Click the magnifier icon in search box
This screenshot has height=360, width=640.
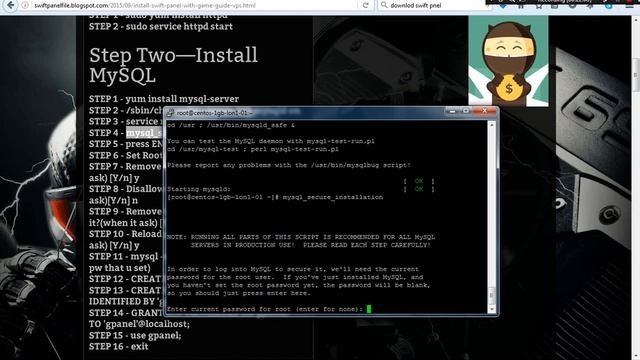tap(384, 5)
